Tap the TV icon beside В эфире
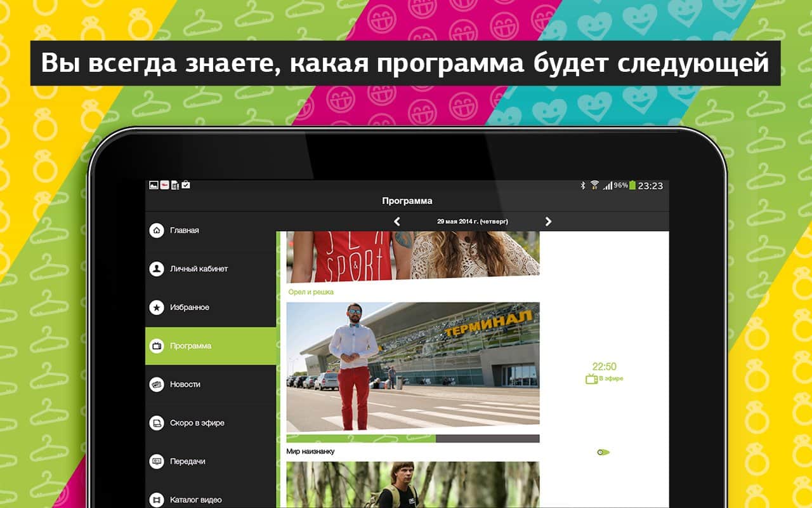Image resolution: width=812 pixels, height=508 pixels. (591, 379)
